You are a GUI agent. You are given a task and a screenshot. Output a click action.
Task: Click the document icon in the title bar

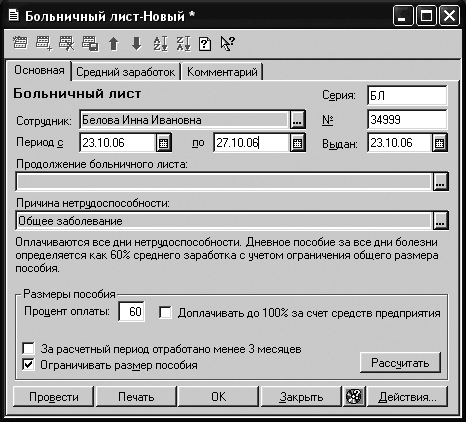coord(14,15)
